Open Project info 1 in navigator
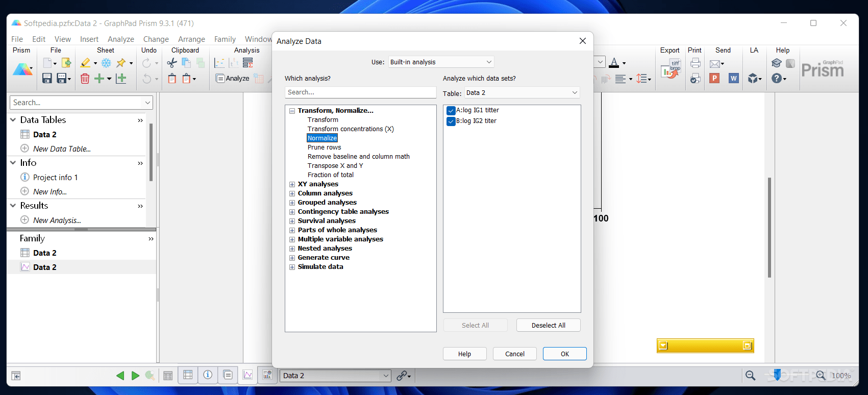The width and height of the screenshot is (868, 395). pos(55,178)
